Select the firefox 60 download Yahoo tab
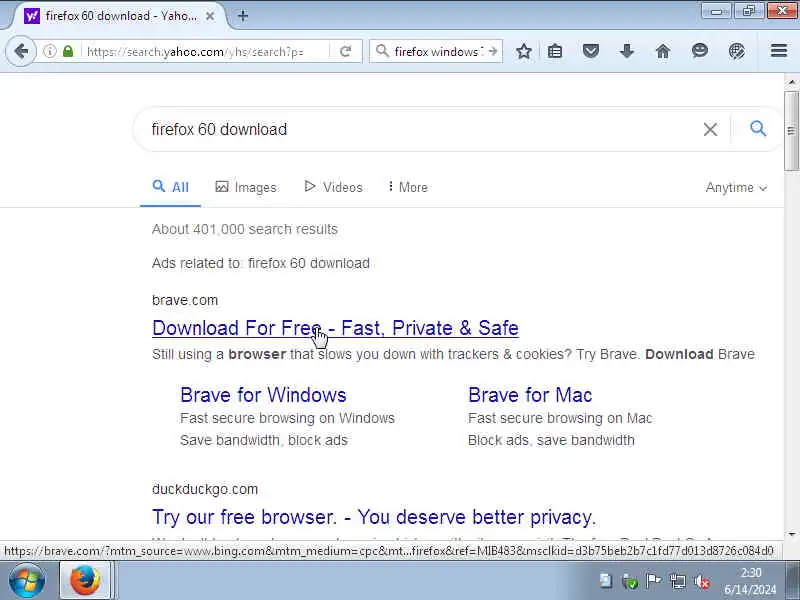 121,16
